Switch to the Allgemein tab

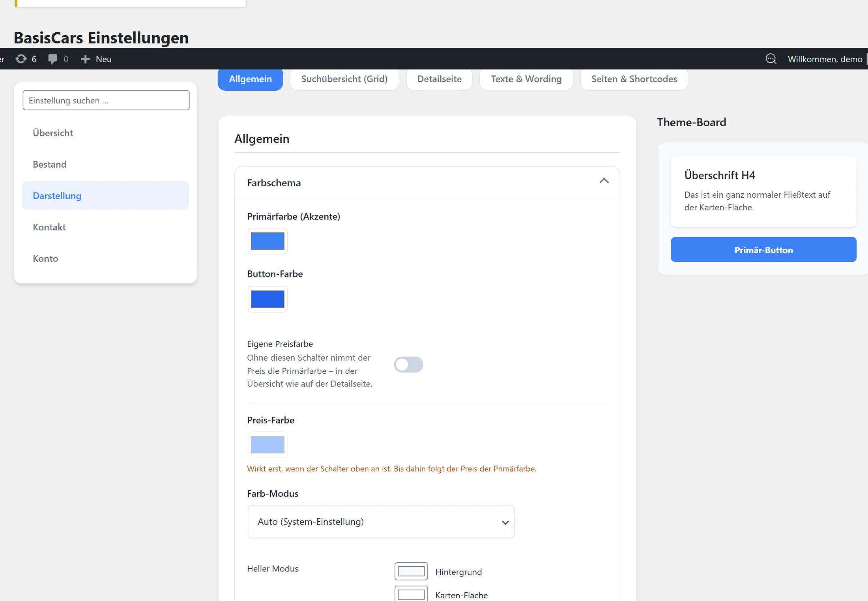point(250,79)
